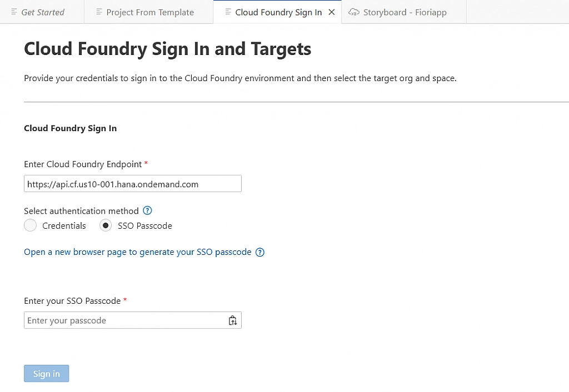Click the Cloud Foundry Sign In and Targets heading
569x392 pixels.
(167, 49)
